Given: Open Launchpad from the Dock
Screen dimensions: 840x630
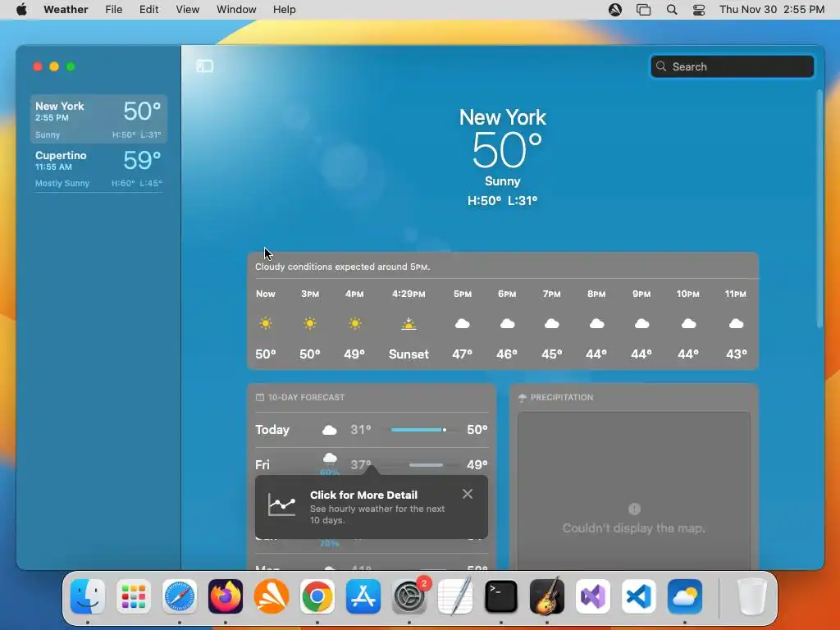Looking at the screenshot, I should [134, 596].
